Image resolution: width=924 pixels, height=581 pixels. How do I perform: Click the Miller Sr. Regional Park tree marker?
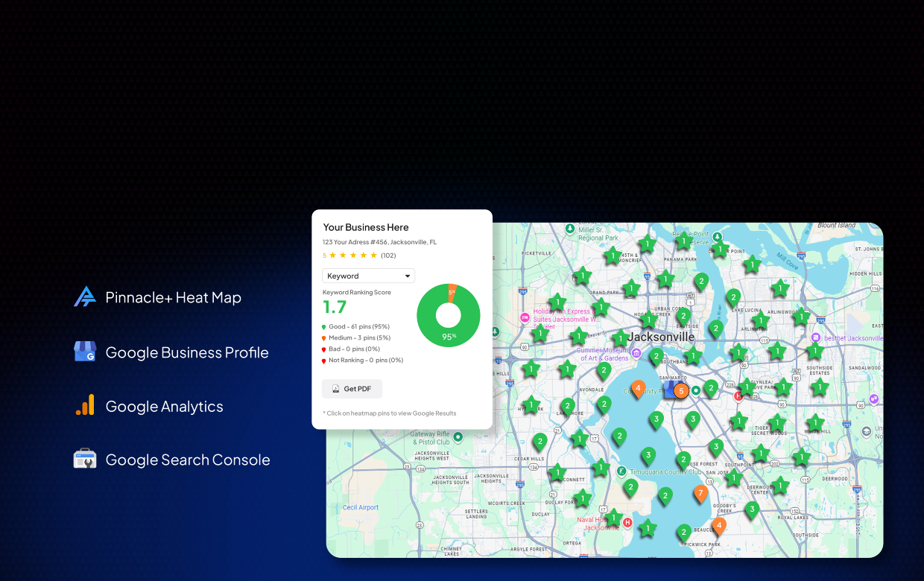point(569,228)
